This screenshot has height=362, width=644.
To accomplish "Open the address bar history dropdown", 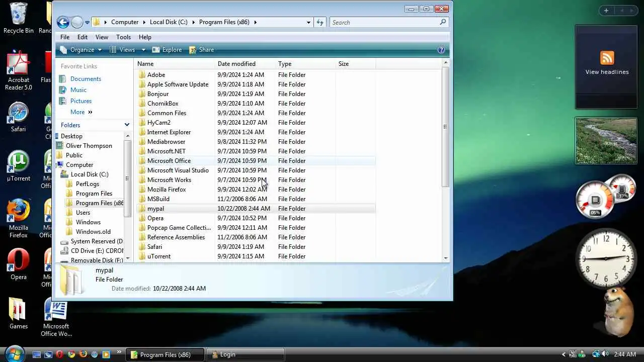I will (x=308, y=22).
